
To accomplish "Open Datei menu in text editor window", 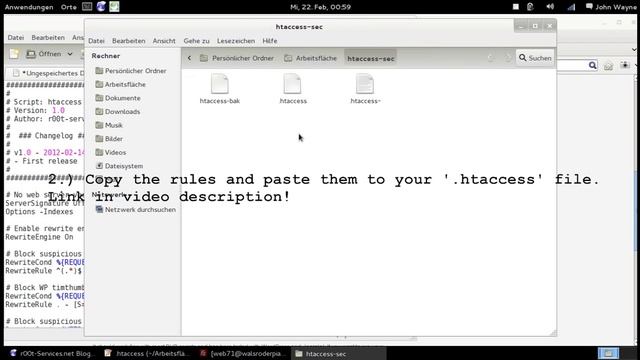I will coord(16,37).
